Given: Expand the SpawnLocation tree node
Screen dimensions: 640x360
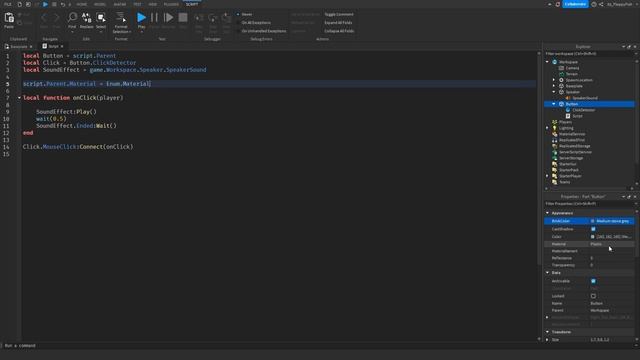Looking at the screenshot, I should [554, 80].
